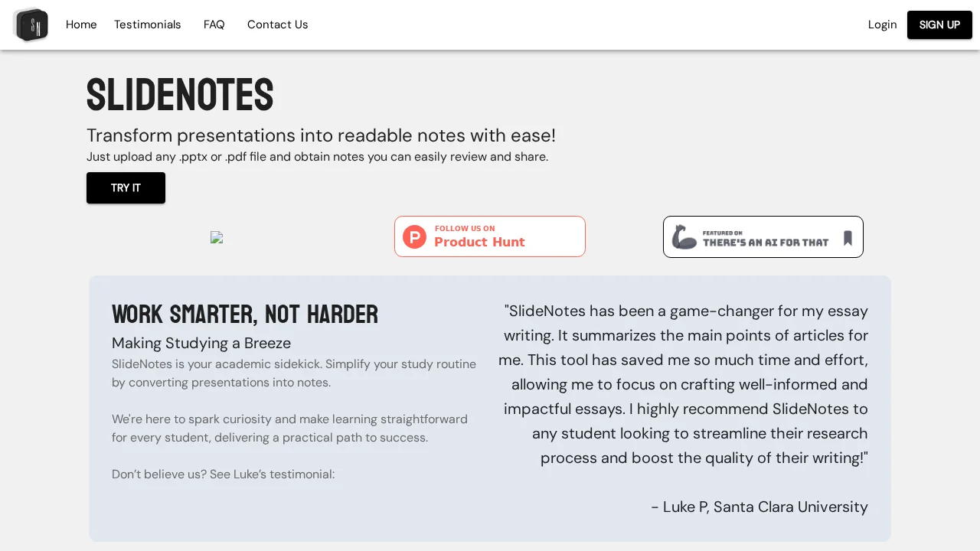980x551 pixels.
Task: Navigate to the FAQ section
Action: click(x=214, y=24)
